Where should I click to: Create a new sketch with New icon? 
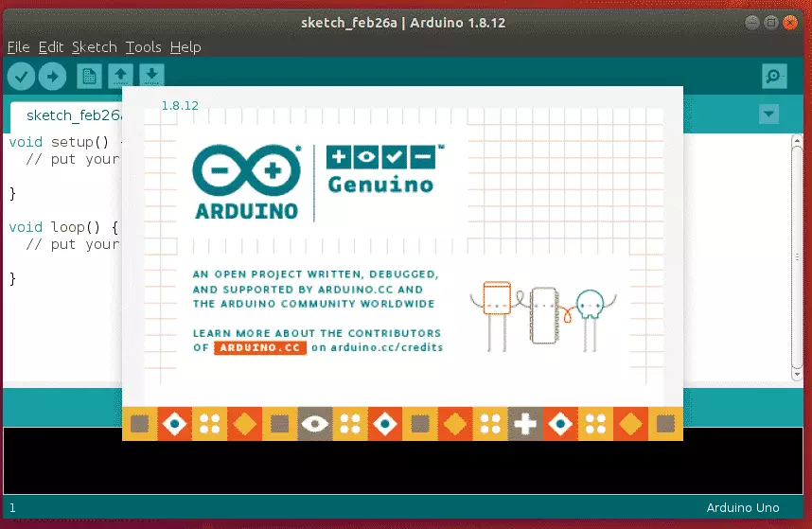tap(89, 77)
